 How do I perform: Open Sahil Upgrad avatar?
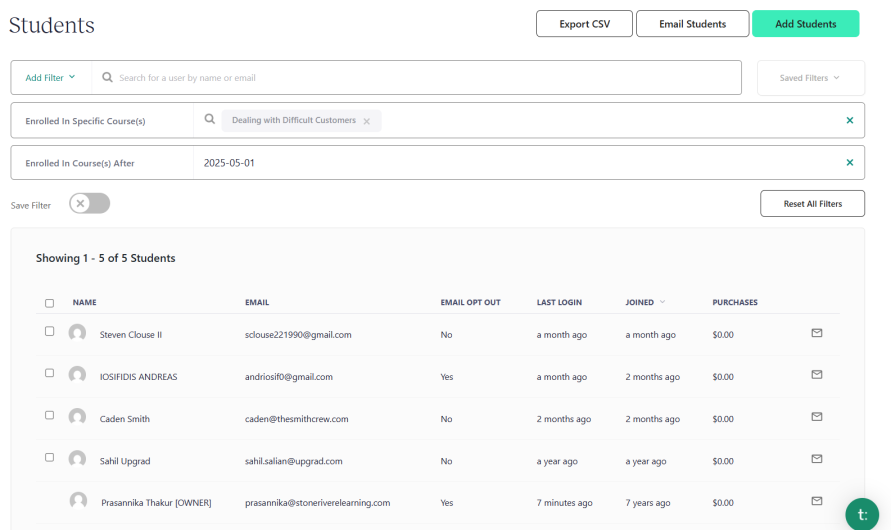[x=77, y=458]
